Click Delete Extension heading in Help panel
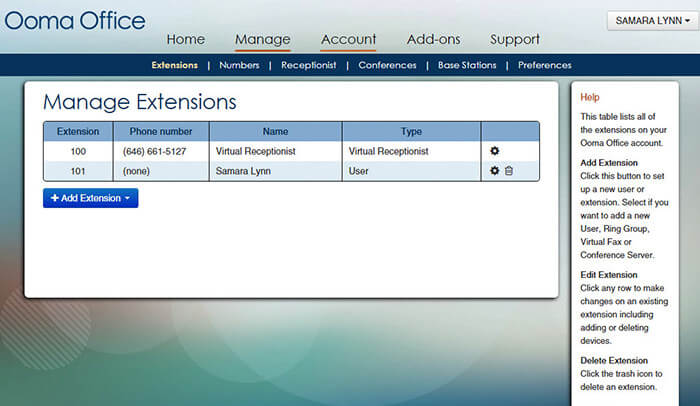This screenshot has height=406, width=700. coord(614,360)
